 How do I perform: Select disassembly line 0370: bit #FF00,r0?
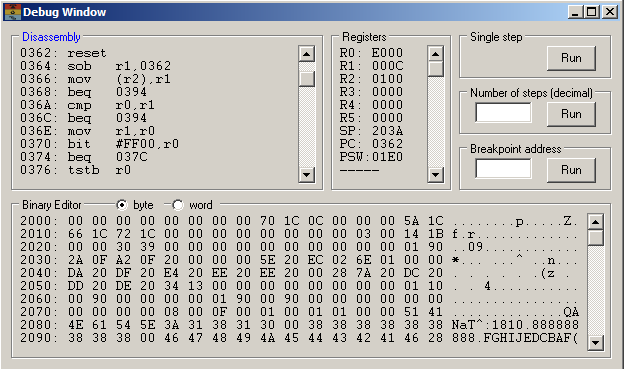coord(99,144)
